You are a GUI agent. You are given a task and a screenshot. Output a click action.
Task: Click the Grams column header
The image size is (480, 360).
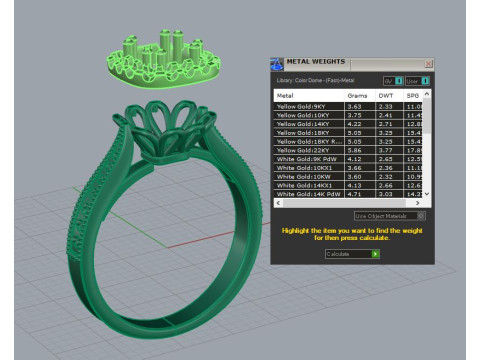pos(360,96)
